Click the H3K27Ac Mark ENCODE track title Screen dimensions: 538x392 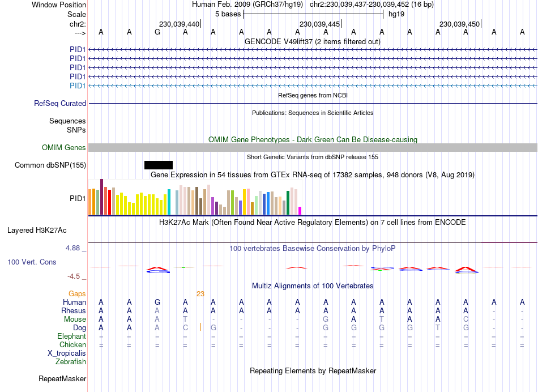pos(313,223)
